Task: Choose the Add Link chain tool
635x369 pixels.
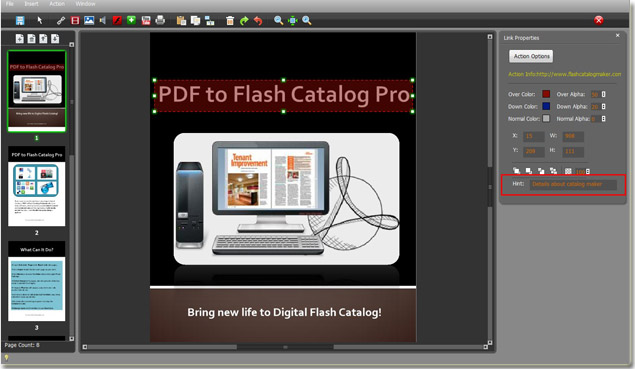Action: [x=61, y=20]
